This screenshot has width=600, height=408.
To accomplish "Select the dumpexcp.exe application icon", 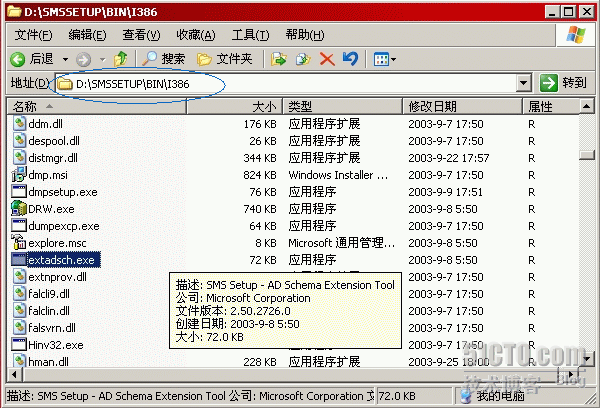I will pyautogui.click(x=19, y=225).
